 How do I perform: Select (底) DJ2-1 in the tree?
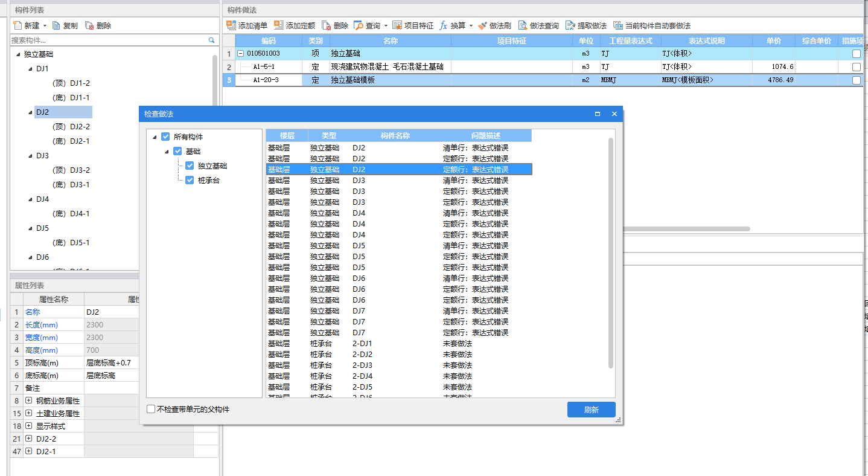point(71,141)
